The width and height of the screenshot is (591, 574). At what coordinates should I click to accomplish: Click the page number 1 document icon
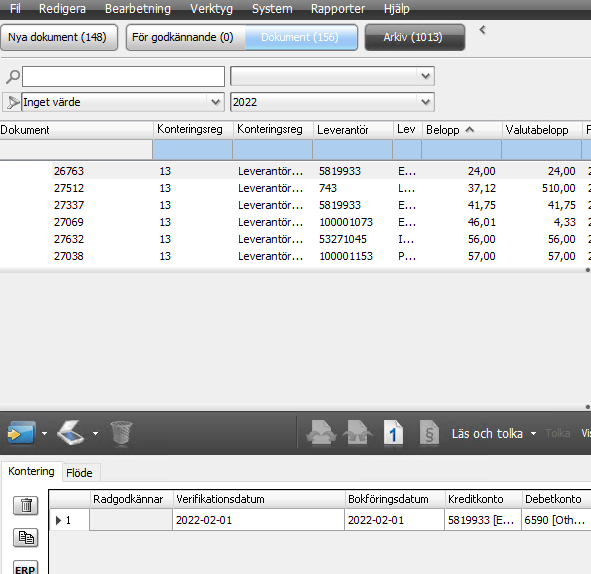point(393,433)
